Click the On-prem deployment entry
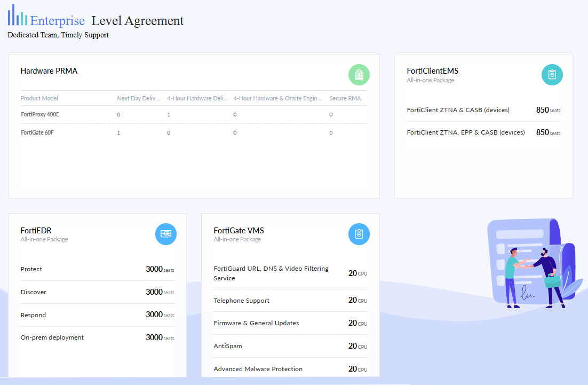Viewport: 588px width, 385px height. 52,337
